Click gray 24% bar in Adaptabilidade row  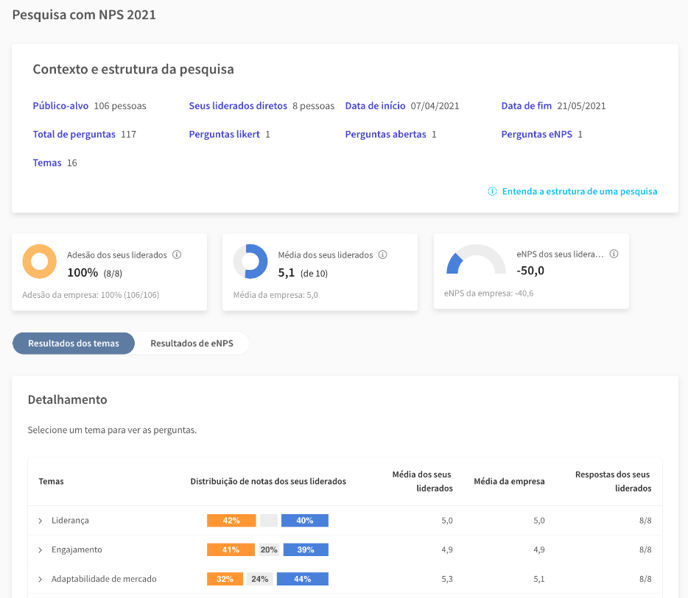point(260,579)
